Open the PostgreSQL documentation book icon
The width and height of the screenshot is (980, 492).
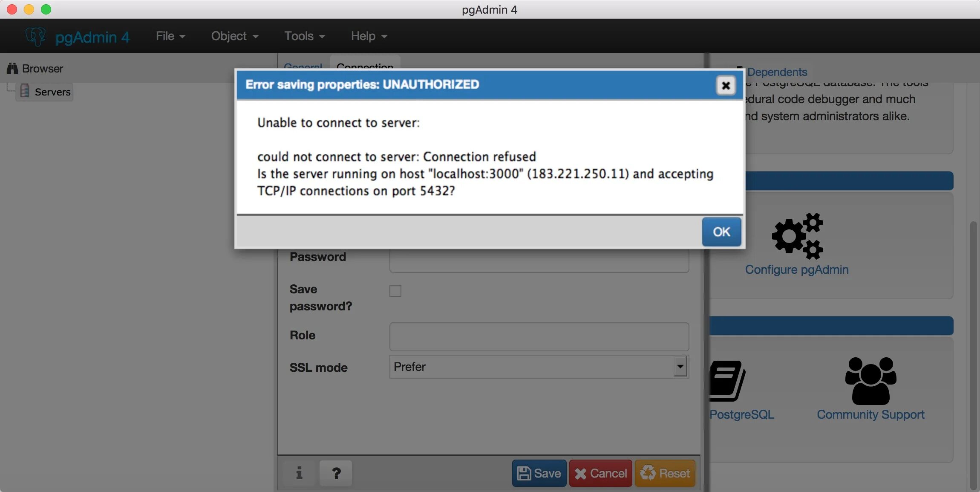[x=727, y=381]
